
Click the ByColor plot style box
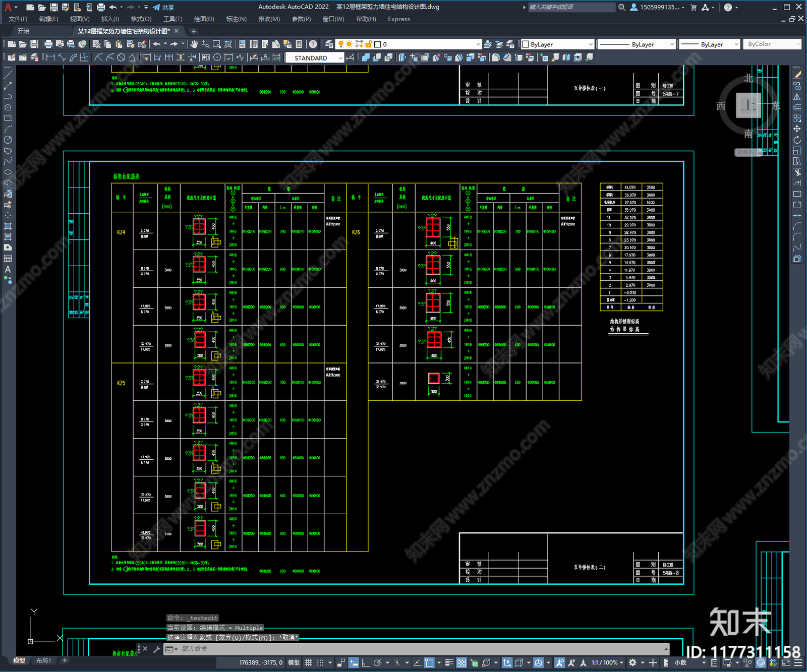coord(772,44)
